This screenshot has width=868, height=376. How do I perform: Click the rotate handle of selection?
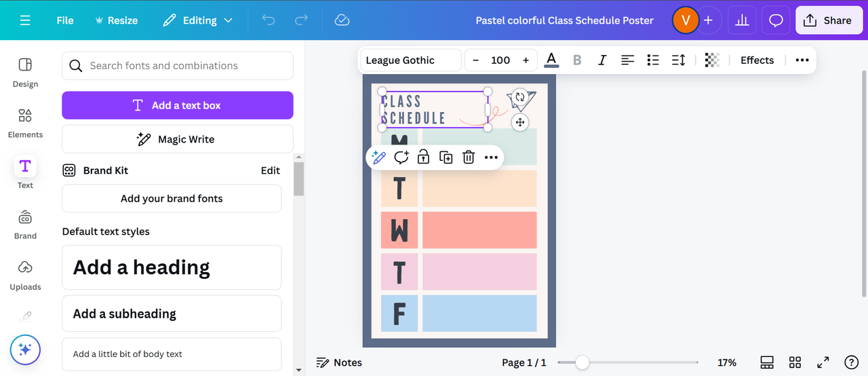pos(519,97)
